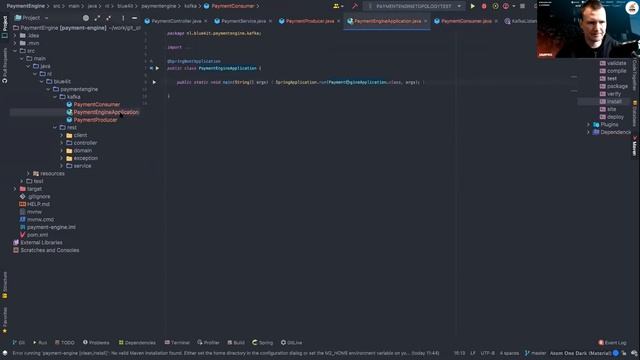The height and width of the screenshot is (360, 640).
Task: Expand the controller package
Action: tap(62, 143)
